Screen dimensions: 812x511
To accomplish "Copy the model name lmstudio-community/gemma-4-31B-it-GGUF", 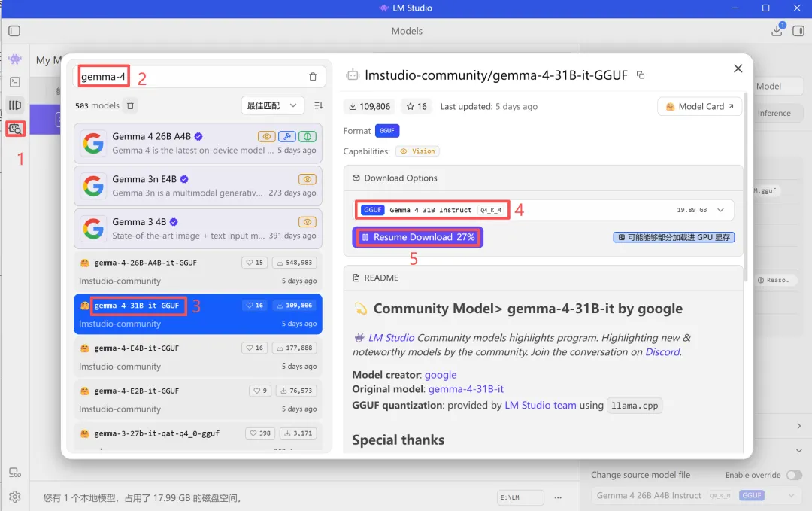I will click(641, 75).
